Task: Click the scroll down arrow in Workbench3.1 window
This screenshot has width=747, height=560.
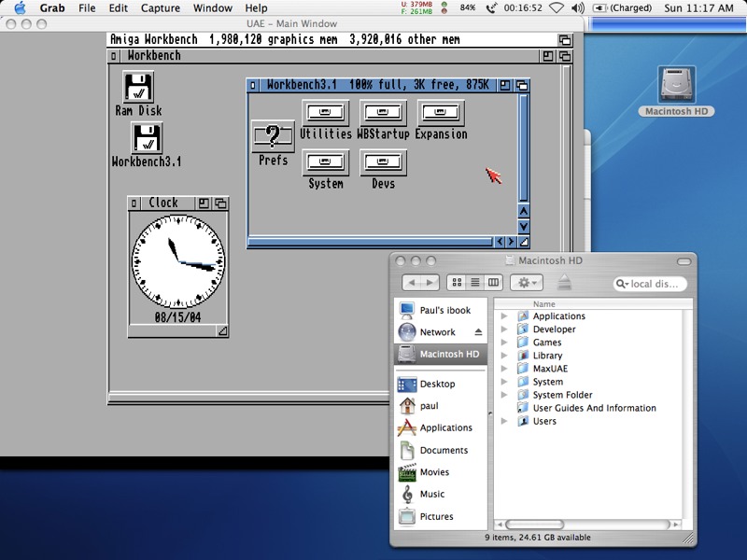Action: click(x=523, y=226)
